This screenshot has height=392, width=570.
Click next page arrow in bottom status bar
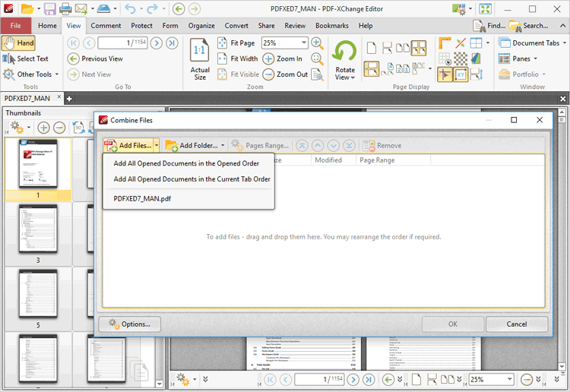(x=353, y=380)
